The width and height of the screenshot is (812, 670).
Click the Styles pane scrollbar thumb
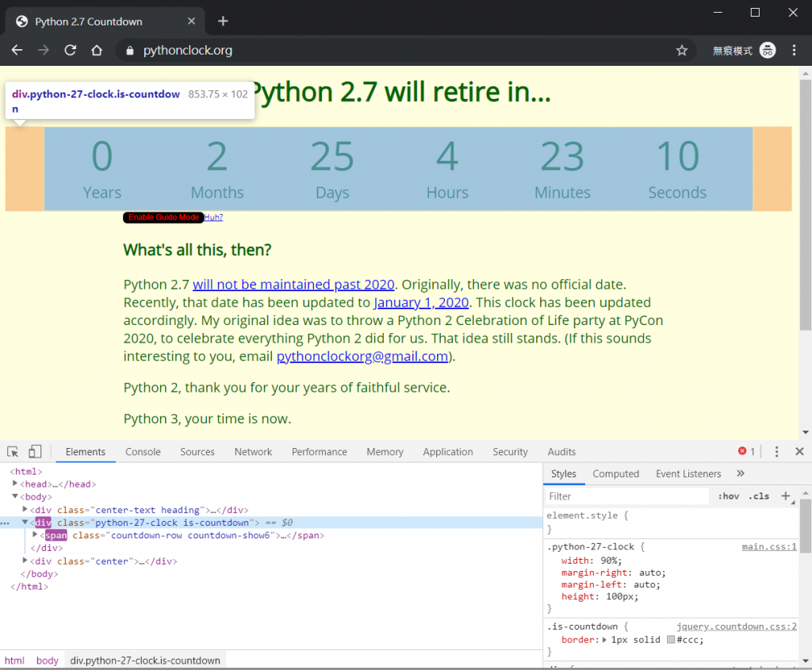point(806,525)
